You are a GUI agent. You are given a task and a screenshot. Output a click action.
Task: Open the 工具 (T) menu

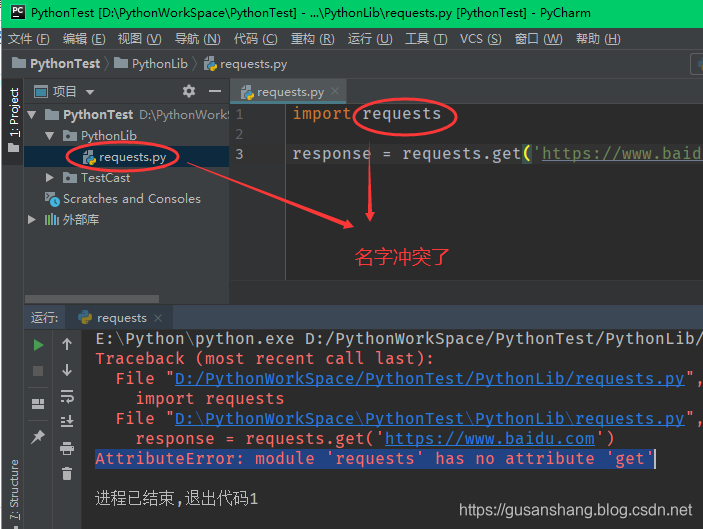[x=426, y=39]
